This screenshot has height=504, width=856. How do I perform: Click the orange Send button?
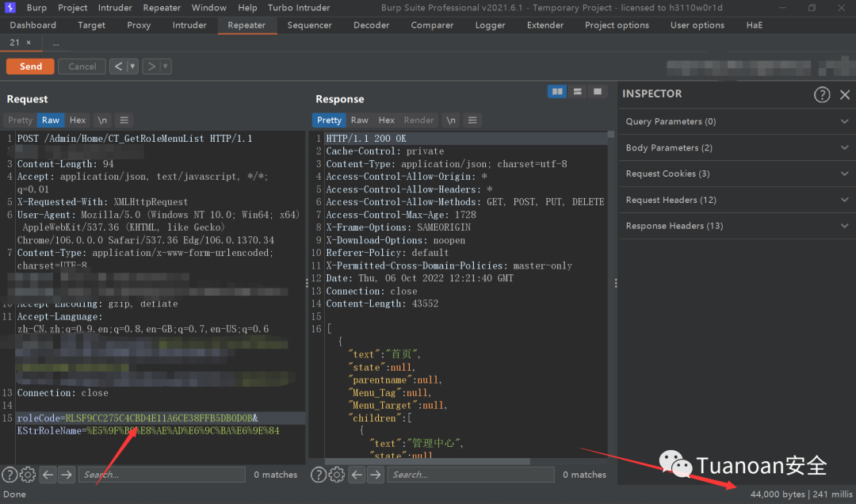(31, 67)
